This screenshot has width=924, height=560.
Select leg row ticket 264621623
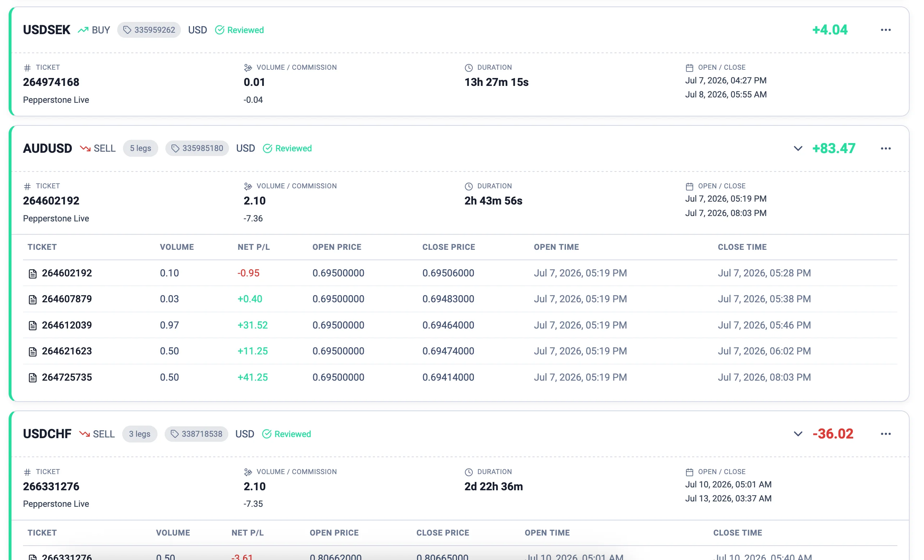67,351
